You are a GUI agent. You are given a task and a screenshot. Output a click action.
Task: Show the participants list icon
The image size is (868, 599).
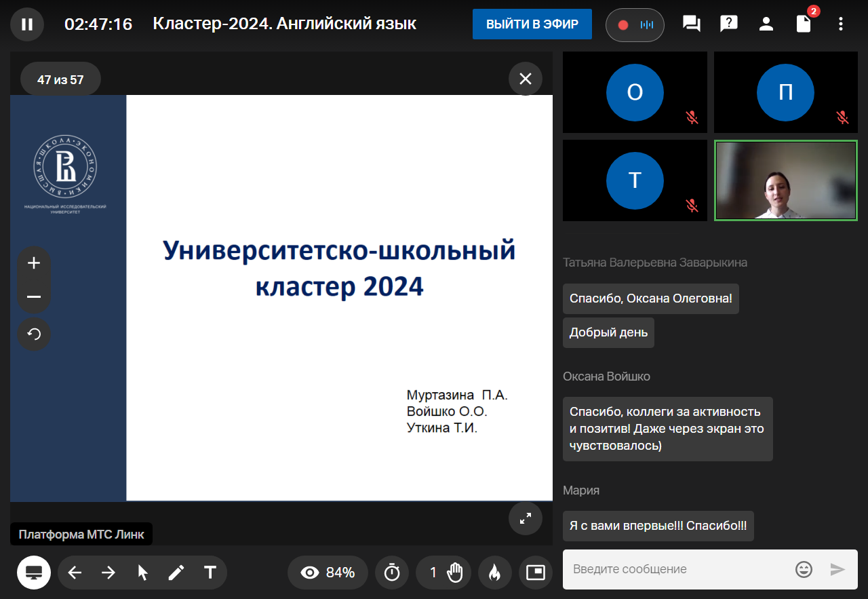[766, 24]
